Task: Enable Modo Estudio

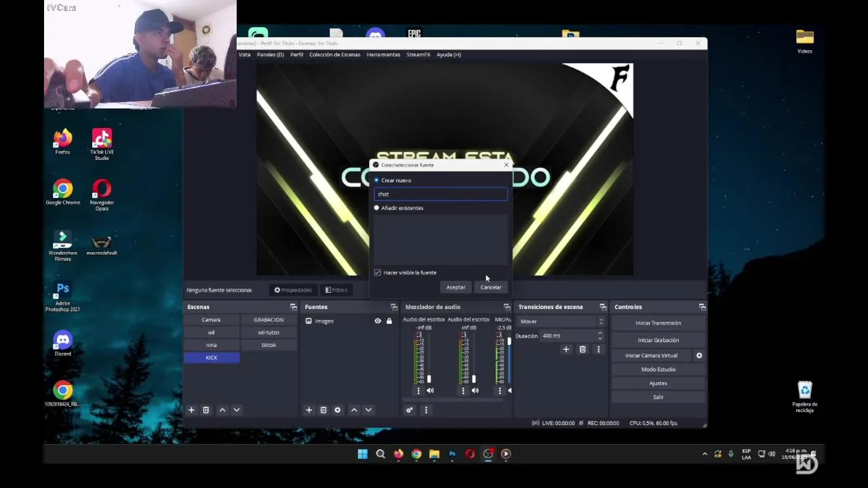Action: click(x=658, y=369)
